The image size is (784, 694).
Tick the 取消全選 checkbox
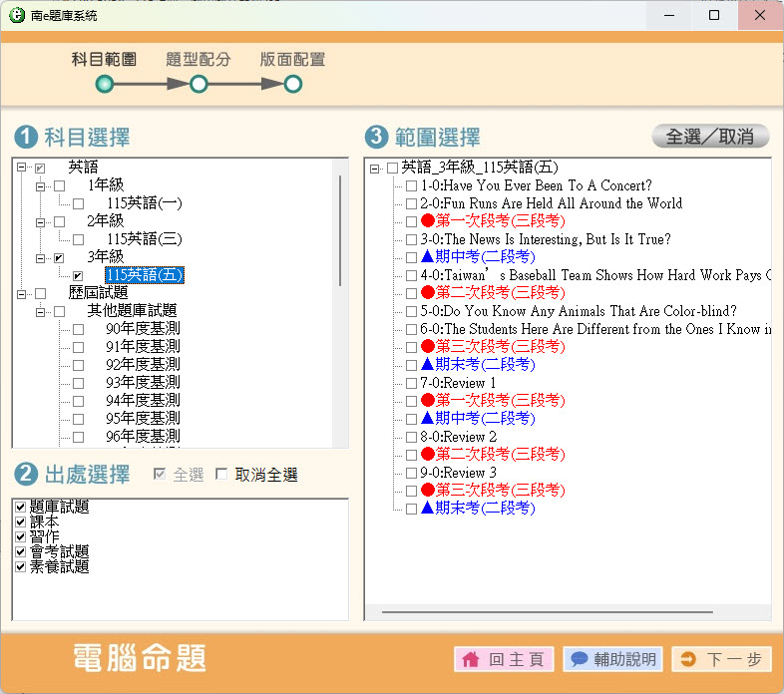pos(221,474)
